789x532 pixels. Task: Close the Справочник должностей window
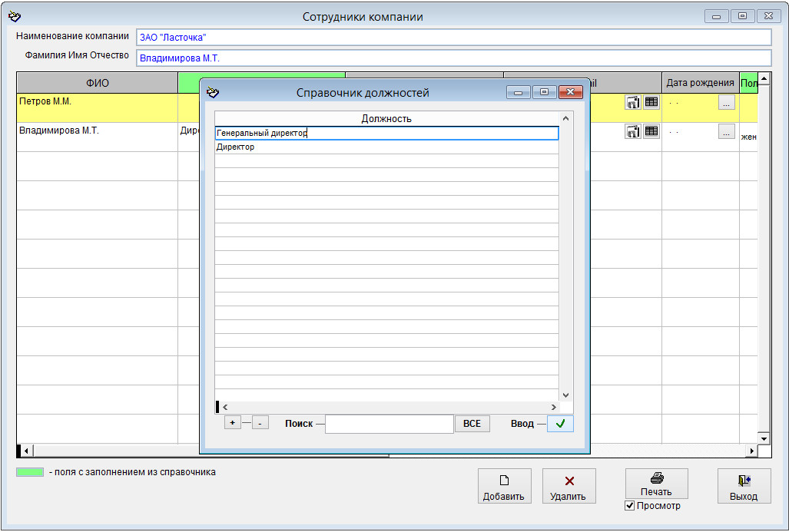571,92
